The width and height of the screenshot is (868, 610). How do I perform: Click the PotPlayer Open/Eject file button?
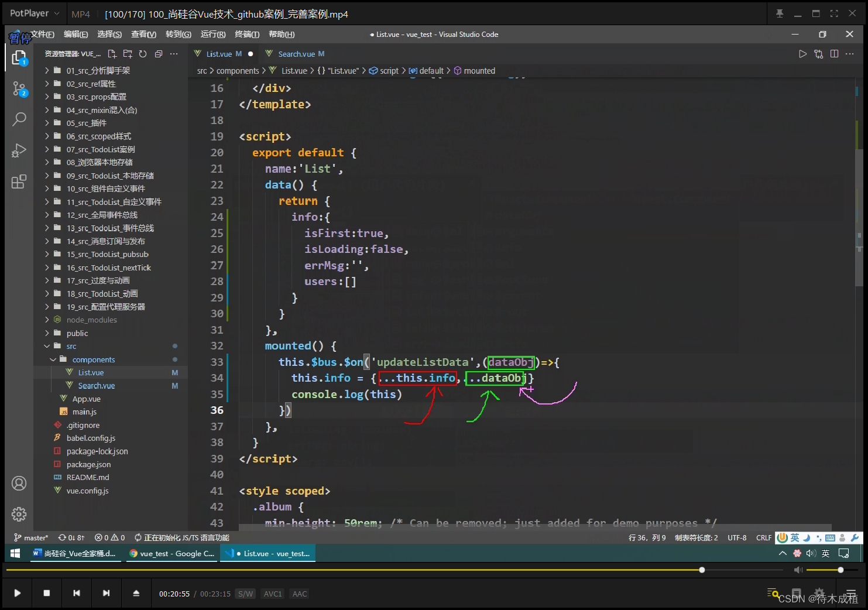point(136,593)
